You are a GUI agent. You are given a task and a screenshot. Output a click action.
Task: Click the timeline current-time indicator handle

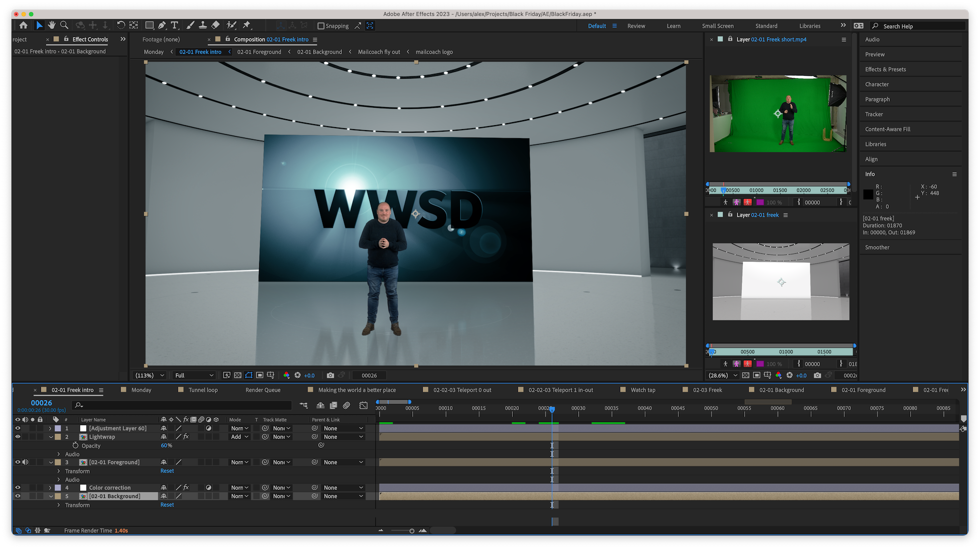coord(552,409)
